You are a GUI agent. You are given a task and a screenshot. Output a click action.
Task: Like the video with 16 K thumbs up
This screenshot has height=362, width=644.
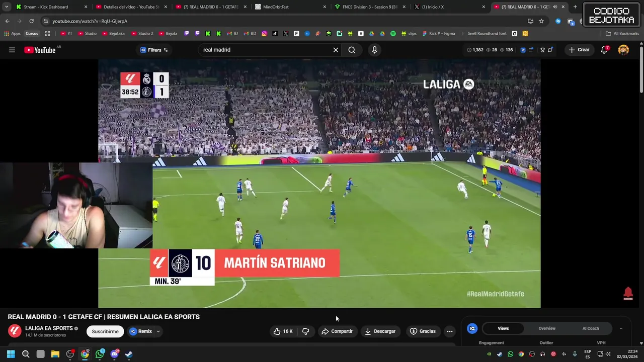(x=283, y=331)
